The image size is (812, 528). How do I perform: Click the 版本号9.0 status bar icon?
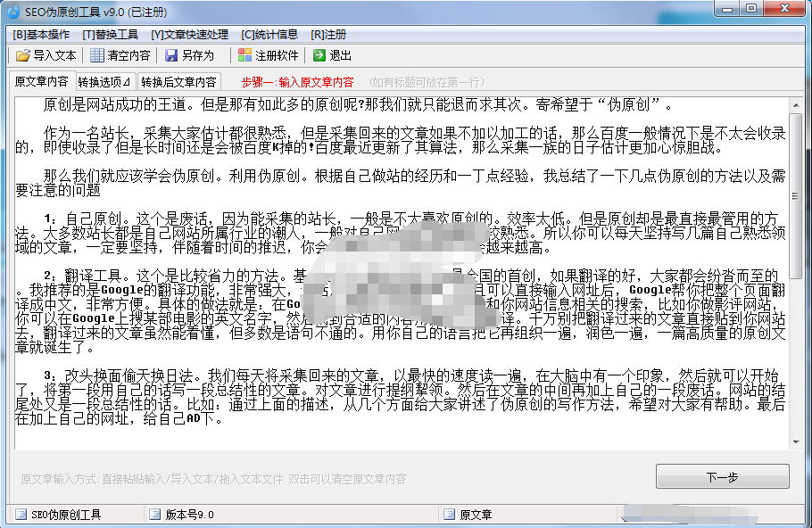click(154, 515)
